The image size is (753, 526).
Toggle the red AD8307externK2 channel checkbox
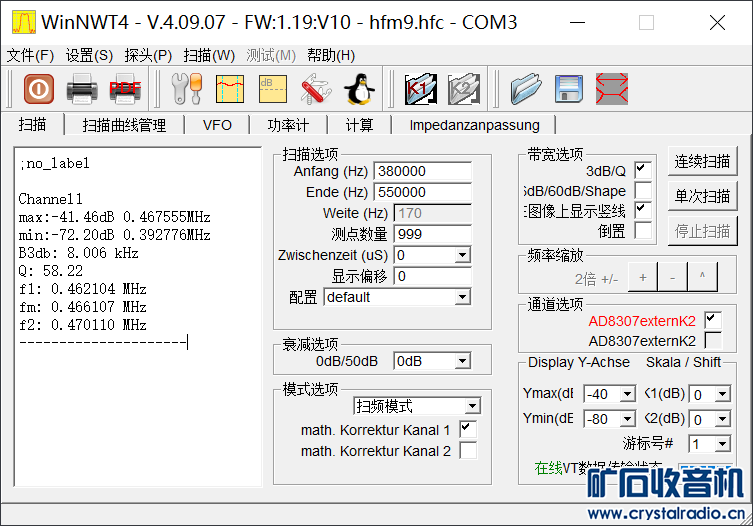(713, 320)
